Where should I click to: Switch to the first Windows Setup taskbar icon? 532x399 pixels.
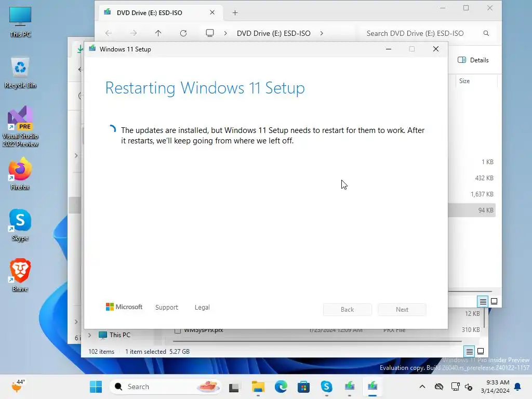coord(350,387)
